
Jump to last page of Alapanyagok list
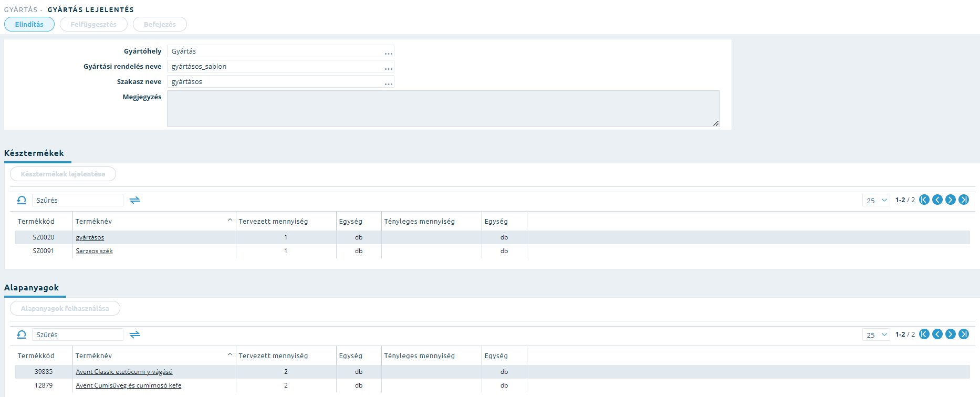964,334
